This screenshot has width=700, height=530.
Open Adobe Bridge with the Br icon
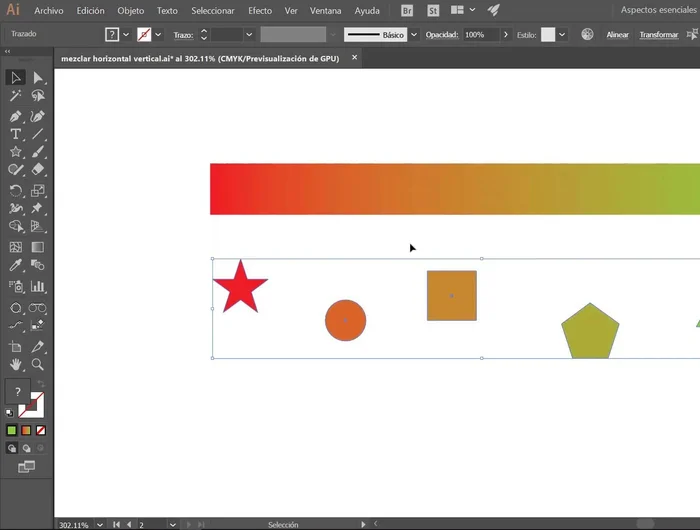coord(407,10)
